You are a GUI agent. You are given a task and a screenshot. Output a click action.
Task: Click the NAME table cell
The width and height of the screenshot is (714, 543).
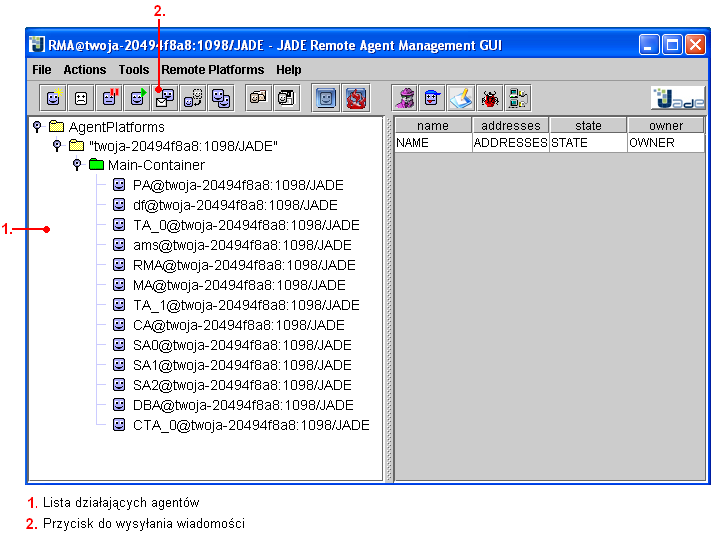pos(433,143)
